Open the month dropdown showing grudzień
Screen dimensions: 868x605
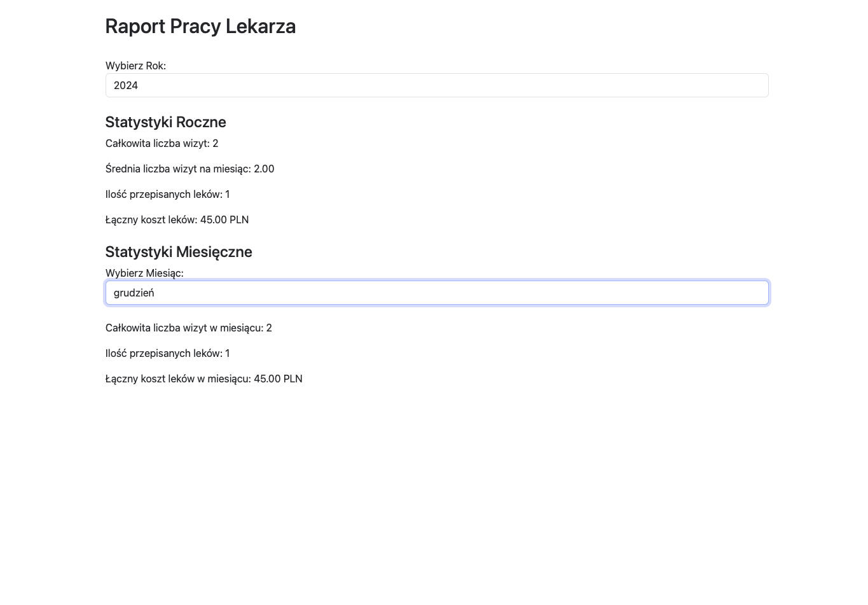(437, 293)
